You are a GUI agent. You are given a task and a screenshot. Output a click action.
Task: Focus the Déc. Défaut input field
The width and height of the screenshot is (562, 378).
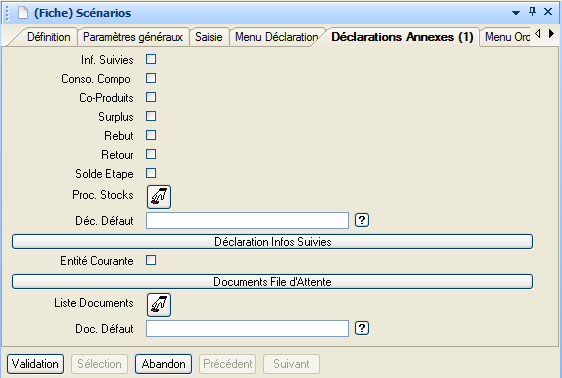[247, 220]
